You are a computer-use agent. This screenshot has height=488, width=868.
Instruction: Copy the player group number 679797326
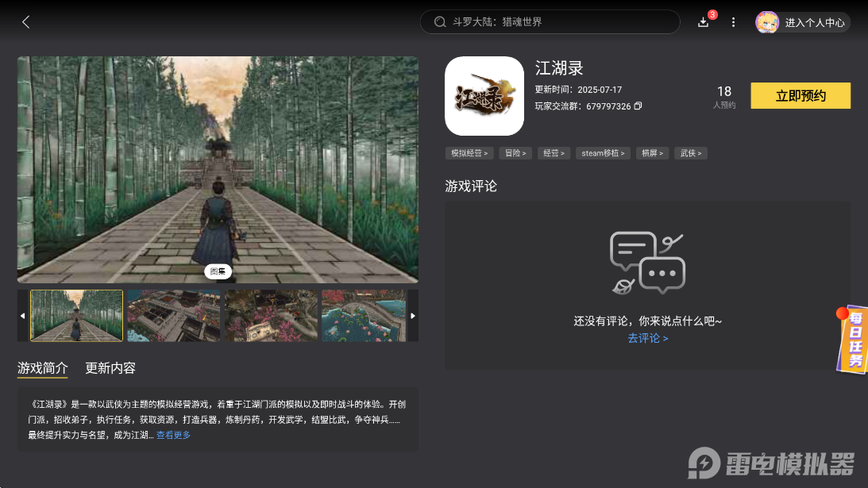click(x=638, y=106)
